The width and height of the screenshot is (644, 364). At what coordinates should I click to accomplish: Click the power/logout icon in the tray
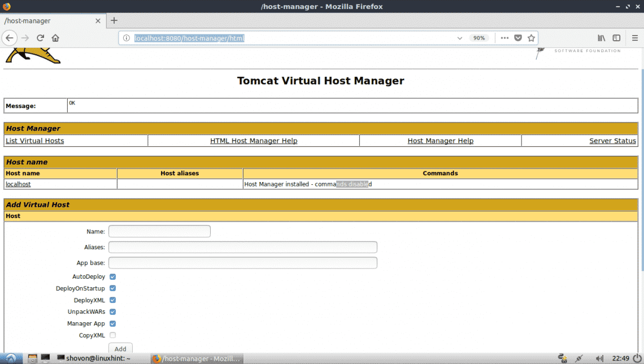pos(637,358)
